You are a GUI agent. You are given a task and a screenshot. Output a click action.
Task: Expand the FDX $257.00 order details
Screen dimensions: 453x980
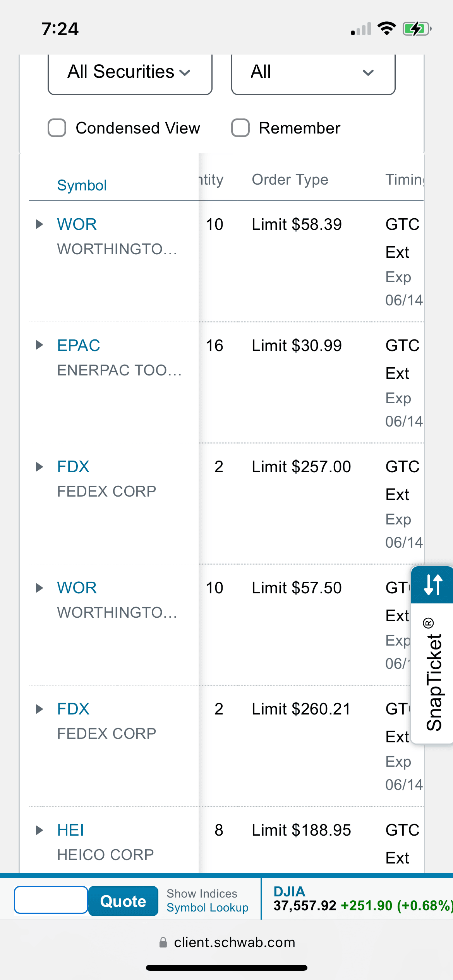(x=39, y=467)
